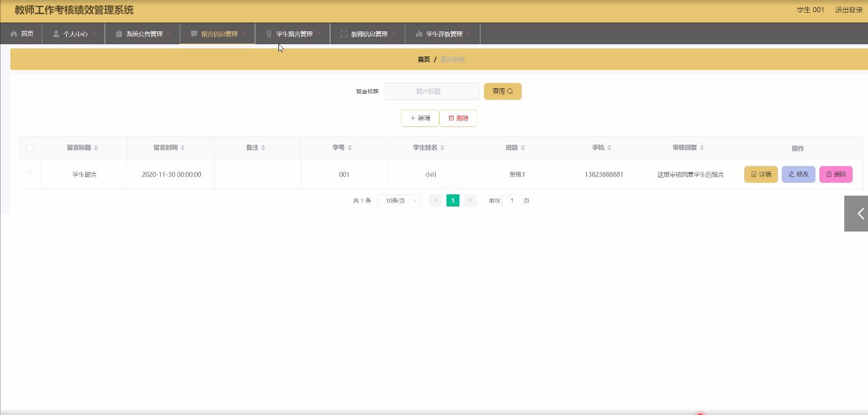Open the 教师信息管理 menu

coord(368,33)
